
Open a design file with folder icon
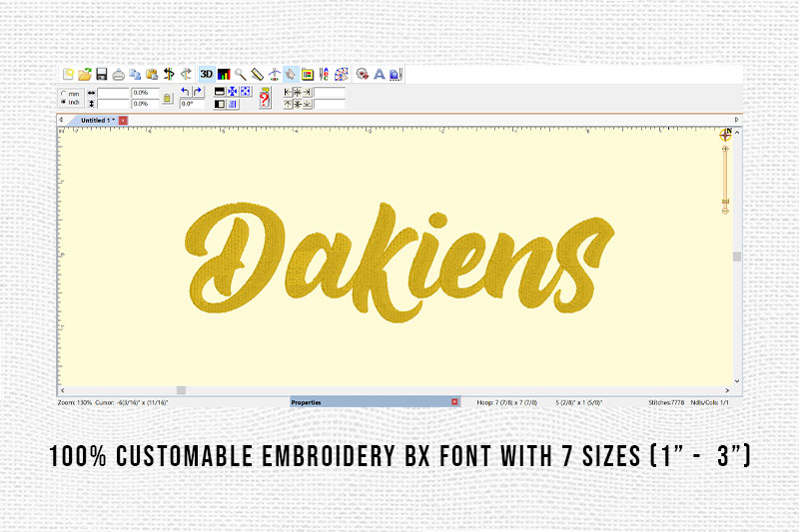(x=85, y=74)
